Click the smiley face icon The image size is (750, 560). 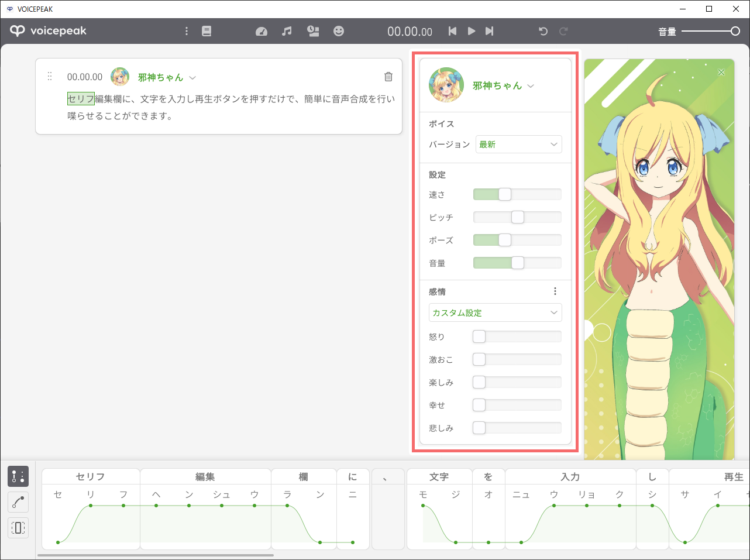click(x=339, y=31)
